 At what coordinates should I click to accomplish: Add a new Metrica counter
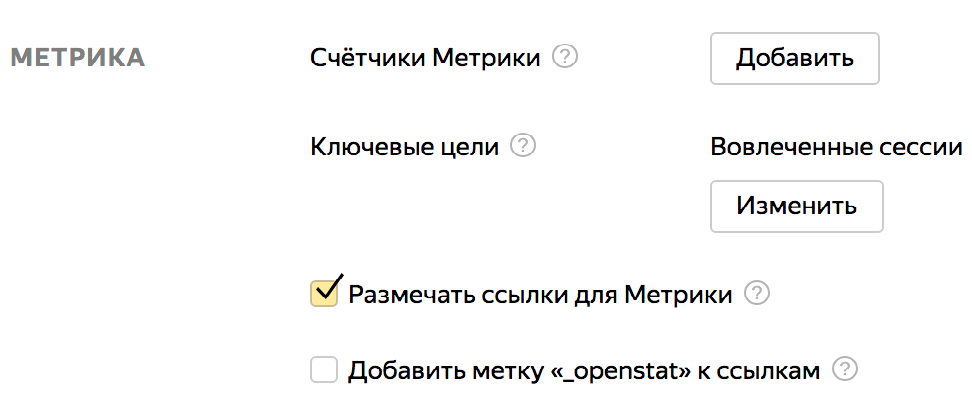point(795,58)
